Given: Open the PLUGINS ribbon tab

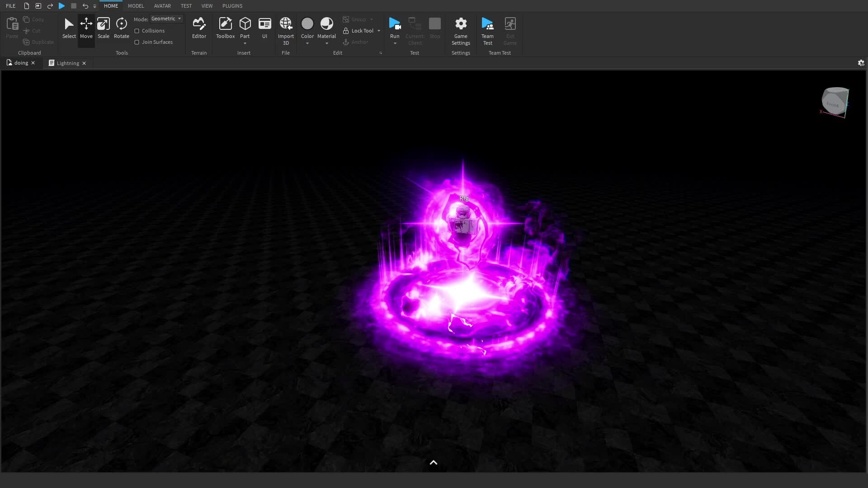Looking at the screenshot, I should (232, 6).
